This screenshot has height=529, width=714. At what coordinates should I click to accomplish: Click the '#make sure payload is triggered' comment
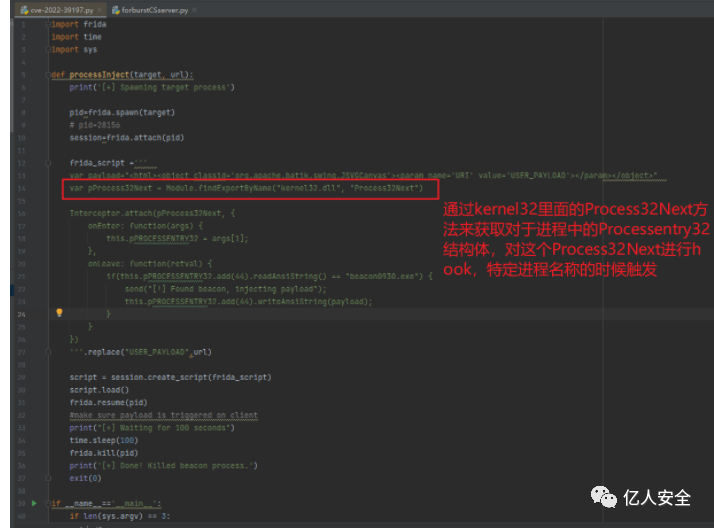(163, 415)
